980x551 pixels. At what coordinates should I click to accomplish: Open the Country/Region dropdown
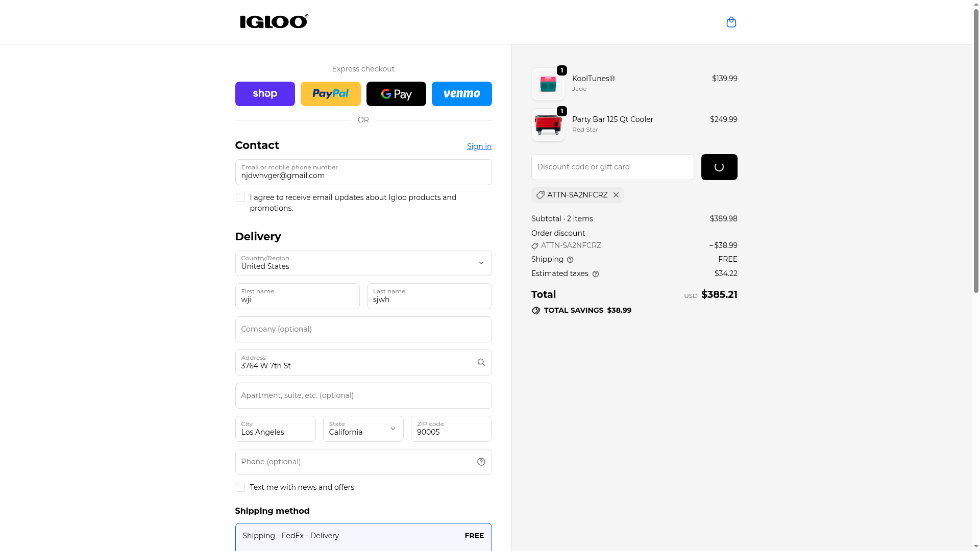tap(363, 263)
